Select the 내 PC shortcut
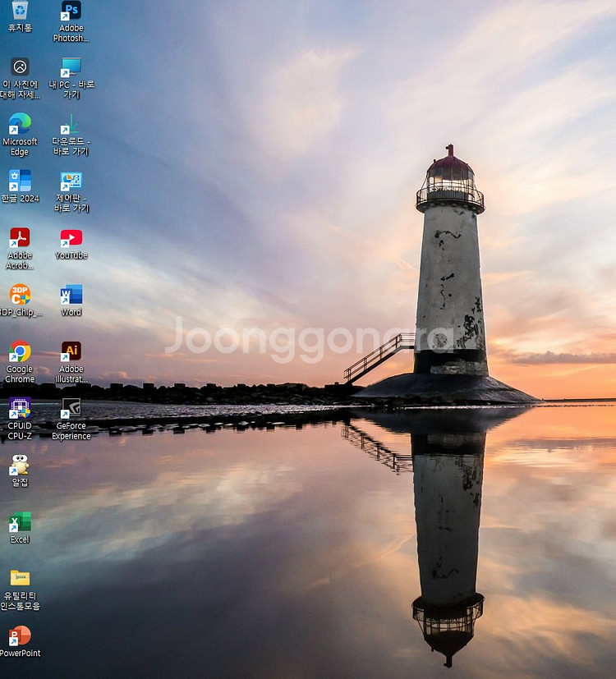This screenshot has height=679, width=616. [71, 67]
